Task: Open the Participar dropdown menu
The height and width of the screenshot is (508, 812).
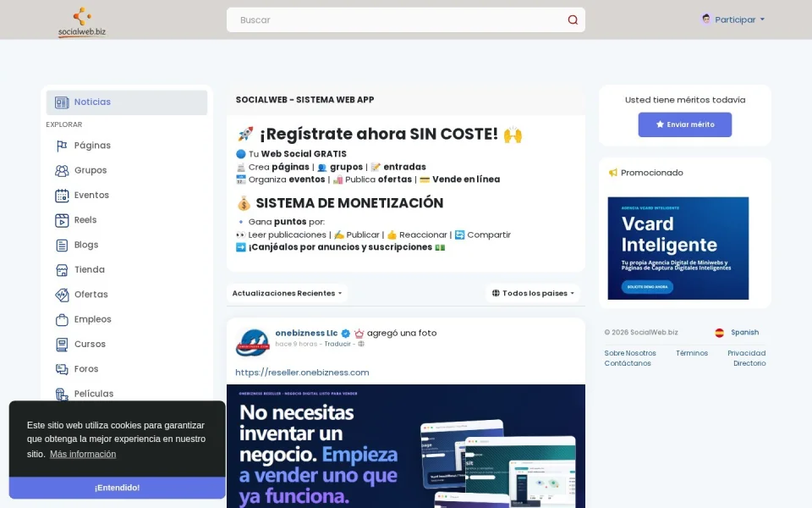Action: point(732,19)
